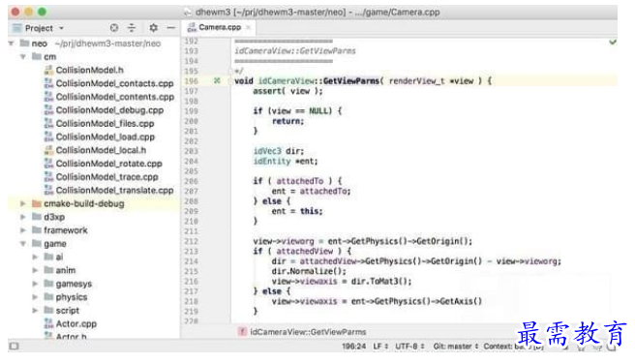Click the framework folder icon
The image size is (635, 364).
[37, 230]
